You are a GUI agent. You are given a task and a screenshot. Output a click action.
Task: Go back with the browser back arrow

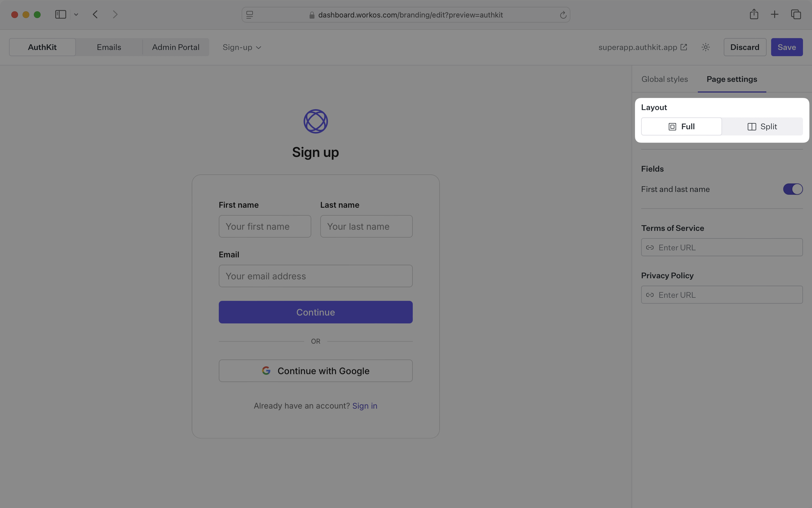[95, 14]
